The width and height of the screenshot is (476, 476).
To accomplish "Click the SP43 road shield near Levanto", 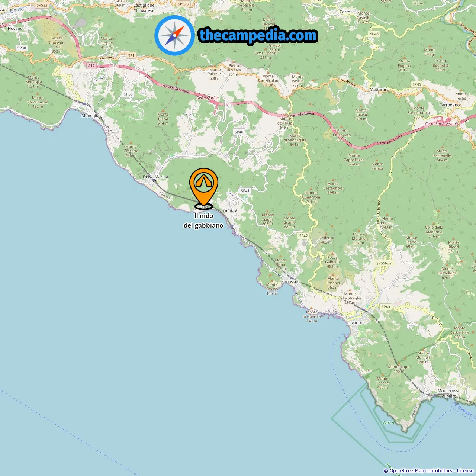I will tap(386, 307).
